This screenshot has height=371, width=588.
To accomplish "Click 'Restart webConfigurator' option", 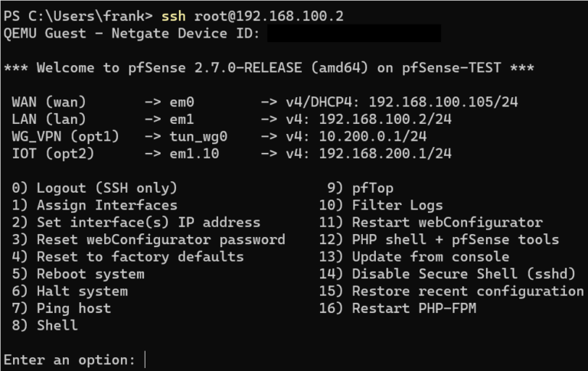I will 446,223.
